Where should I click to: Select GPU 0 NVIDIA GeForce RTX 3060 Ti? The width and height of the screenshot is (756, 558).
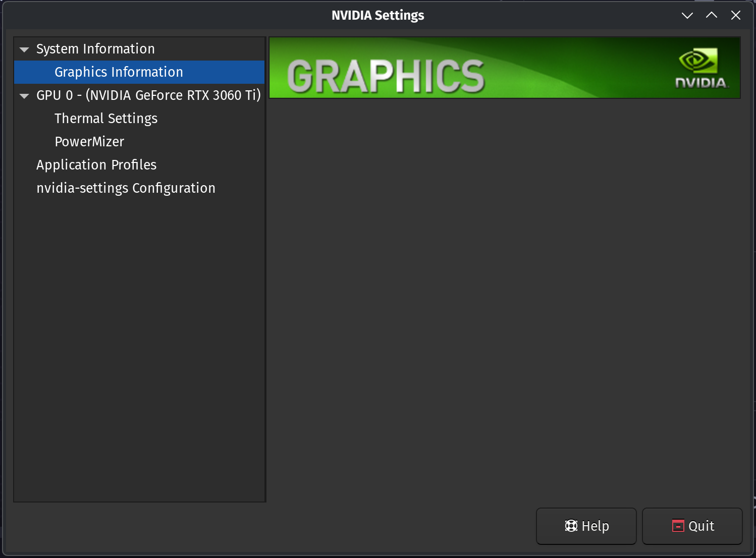coord(148,95)
